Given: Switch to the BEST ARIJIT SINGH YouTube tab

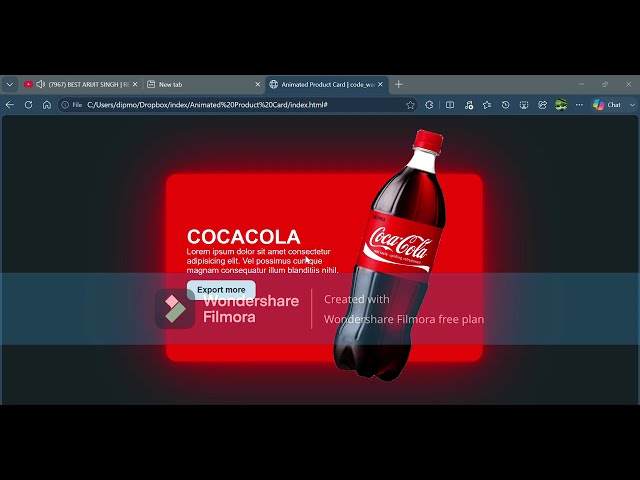Looking at the screenshot, I should [x=80, y=84].
